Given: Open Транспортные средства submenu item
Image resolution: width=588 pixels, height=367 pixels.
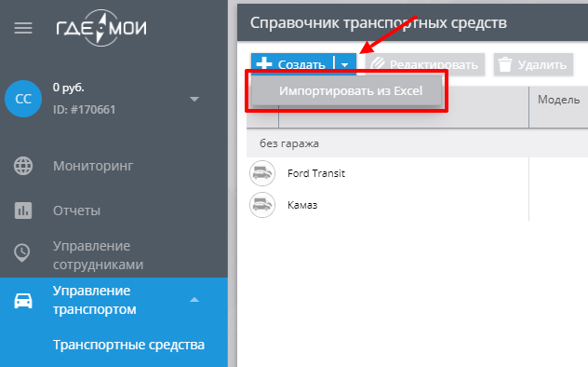Looking at the screenshot, I should point(128,345).
